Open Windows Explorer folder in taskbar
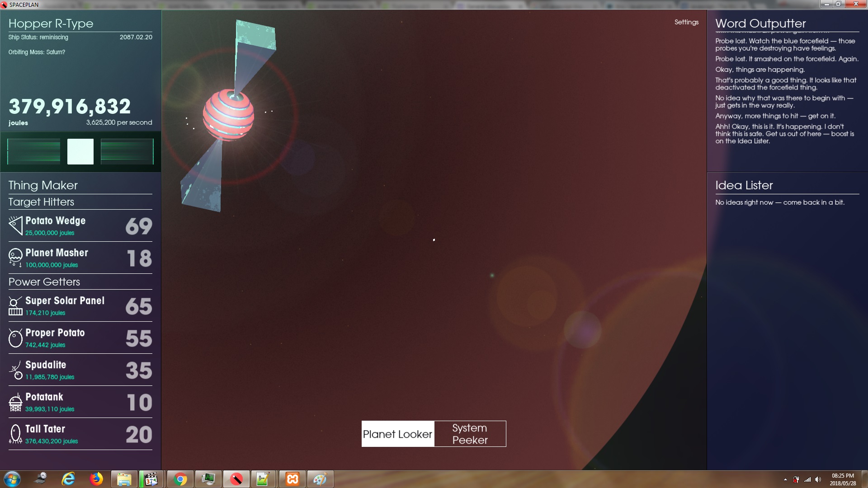Screen dimensions: 868x488 coord(124,479)
